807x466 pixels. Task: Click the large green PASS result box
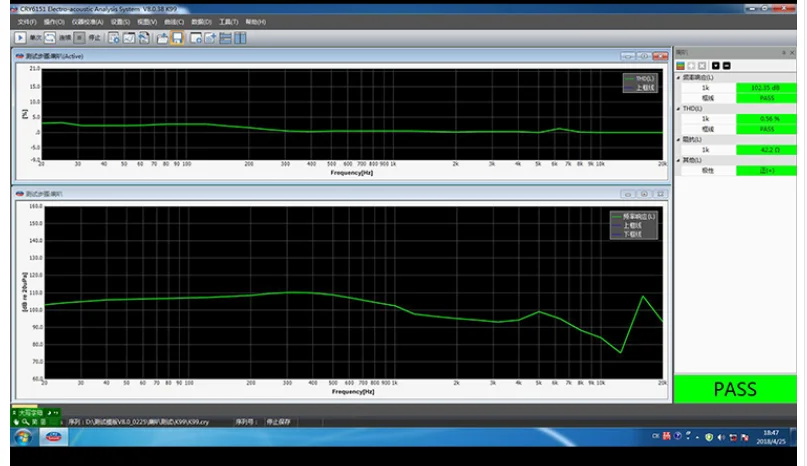click(734, 389)
